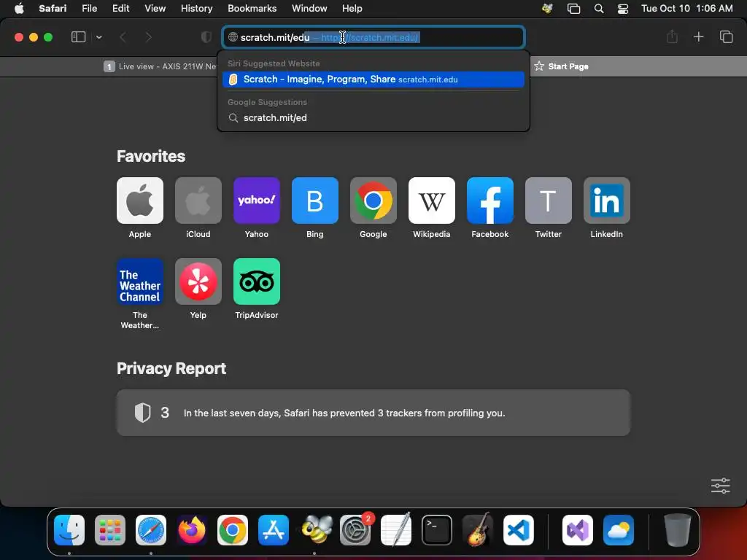Screen dimensions: 747x560
Task: Open the Facebook favorite
Action: click(490, 201)
